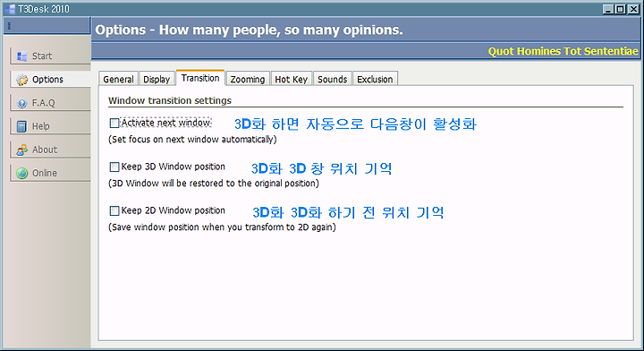Click '3D Window will be restored' description

coord(214,184)
